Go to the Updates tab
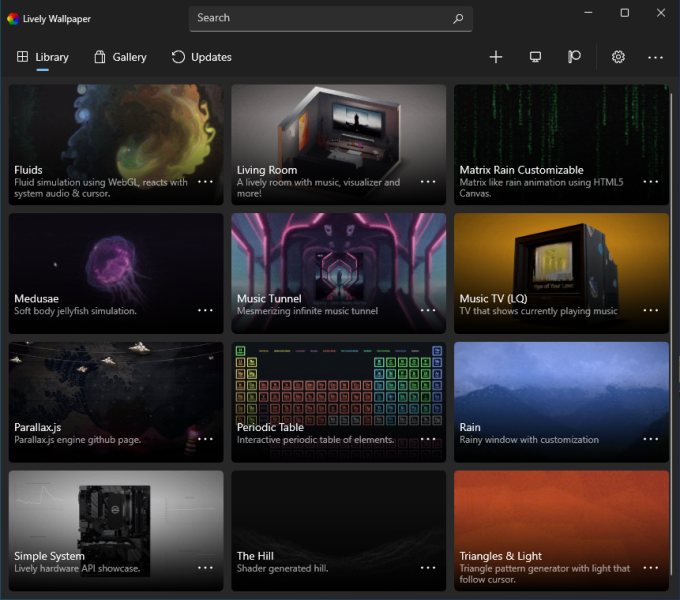680x600 pixels. coord(201,57)
